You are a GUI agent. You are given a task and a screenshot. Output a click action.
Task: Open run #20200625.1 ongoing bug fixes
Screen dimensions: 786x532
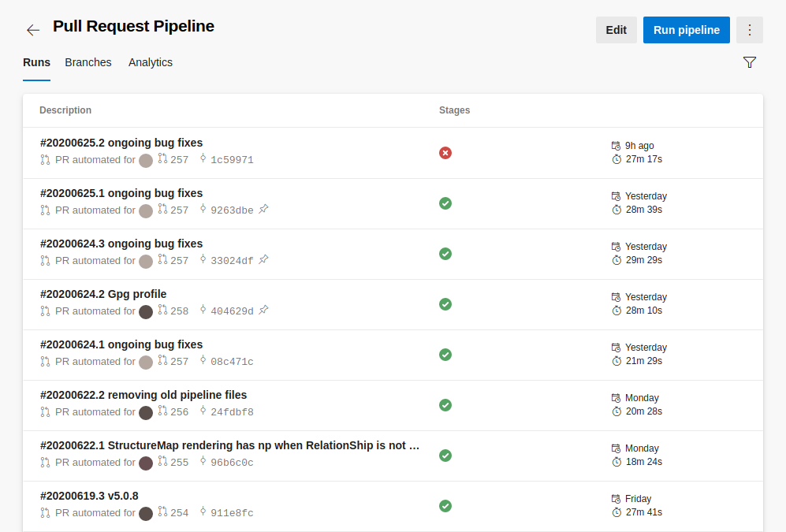[x=121, y=193]
